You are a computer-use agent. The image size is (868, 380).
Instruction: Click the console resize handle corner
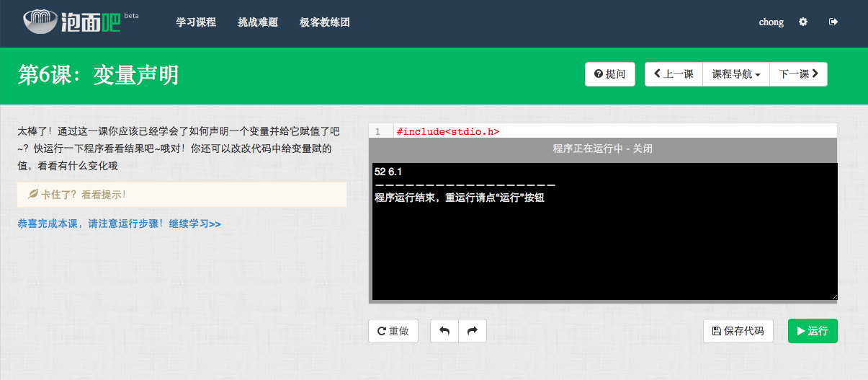pyautogui.click(x=834, y=296)
